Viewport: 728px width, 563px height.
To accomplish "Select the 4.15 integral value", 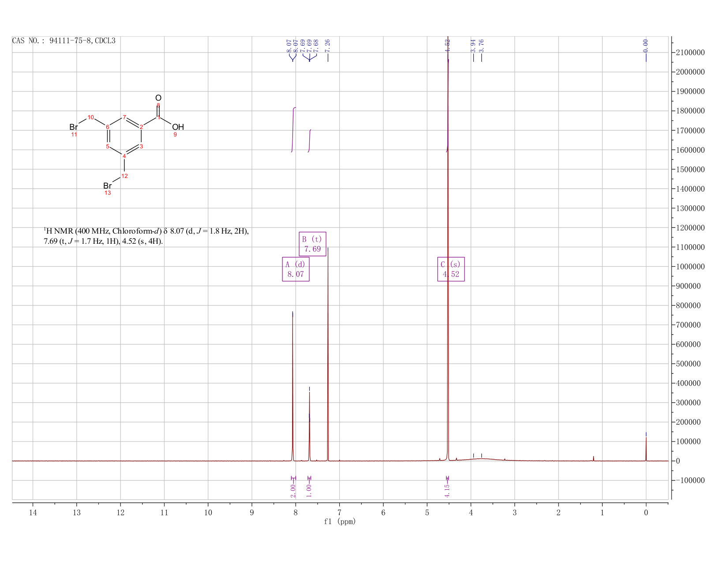I will pos(447,491).
